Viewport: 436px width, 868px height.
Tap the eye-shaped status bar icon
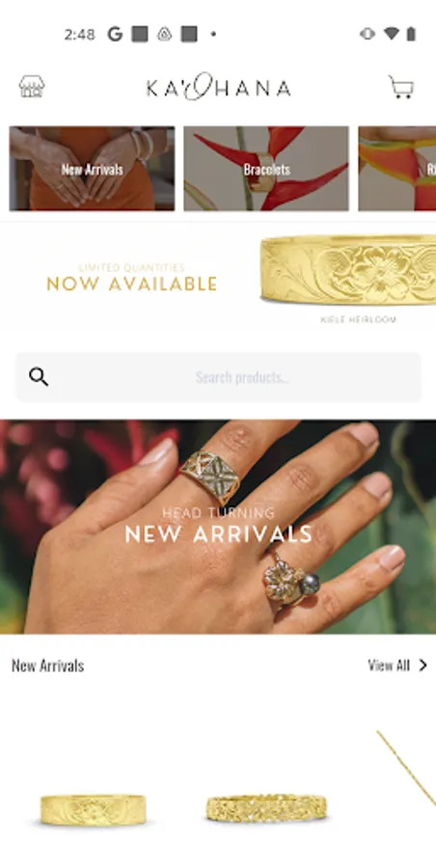[368, 35]
